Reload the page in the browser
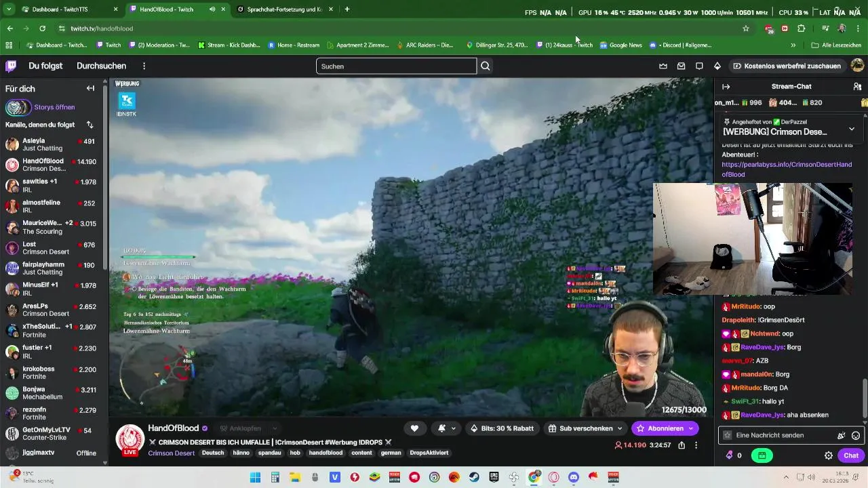 tap(42, 28)
